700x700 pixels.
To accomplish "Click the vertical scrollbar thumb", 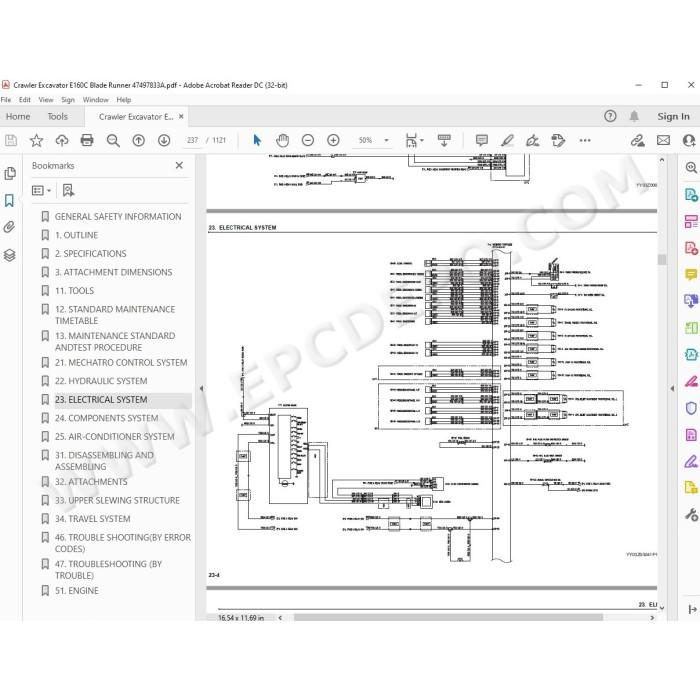I will click(662, 260).
